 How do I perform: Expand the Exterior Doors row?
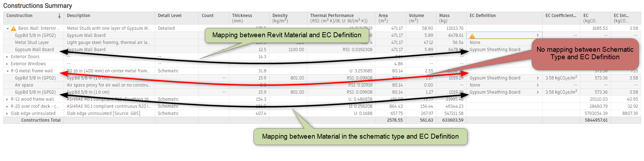click(x=7, y=57)
